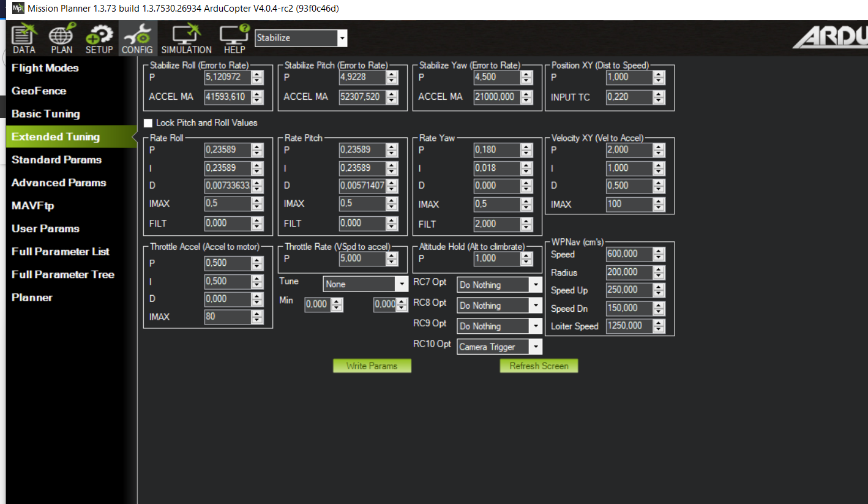Open the SETUP screen
The width and height of the screenshot is (868, 504).
(x=99, y=39)
